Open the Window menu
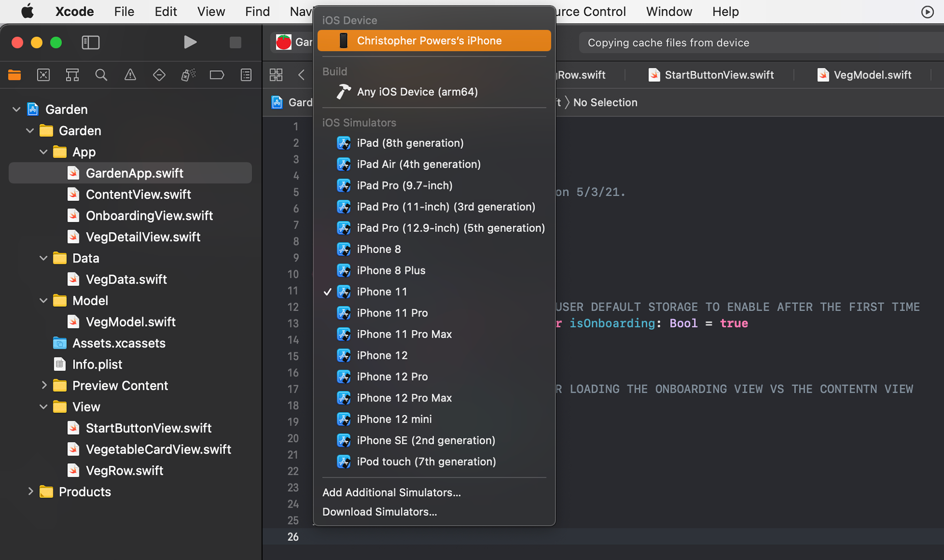This screenshot has height=560, width=944. [669, 11]
